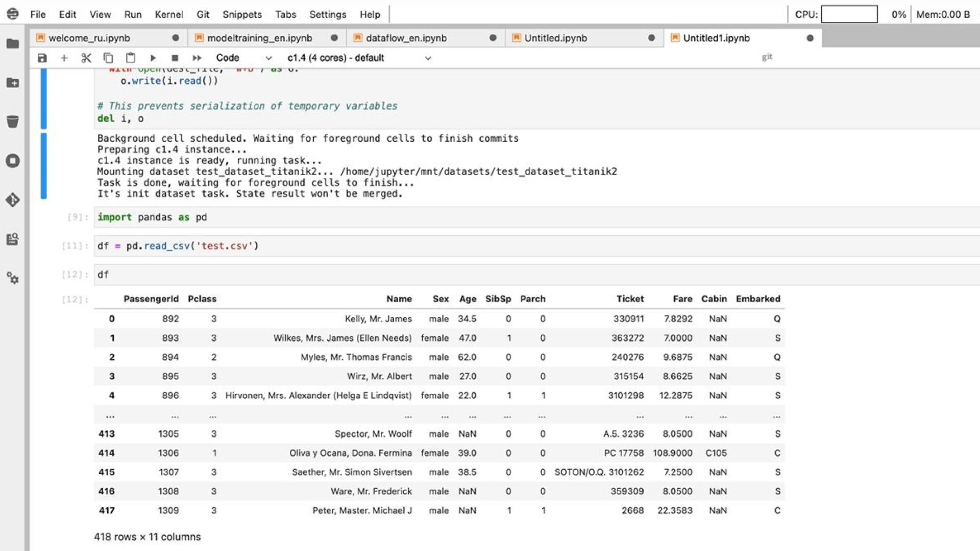Click the fare value '108.9000'
Screen dimensions: 980x551
tap(673, 453)
